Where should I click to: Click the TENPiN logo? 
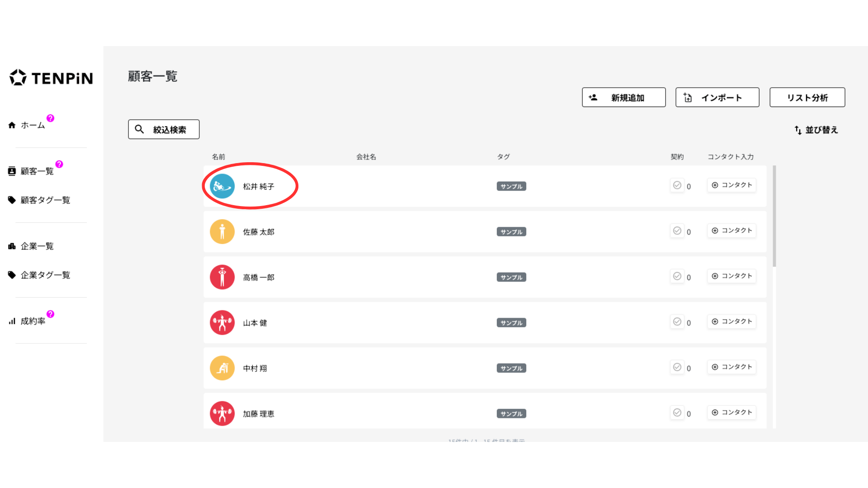(x=51, y=78)
